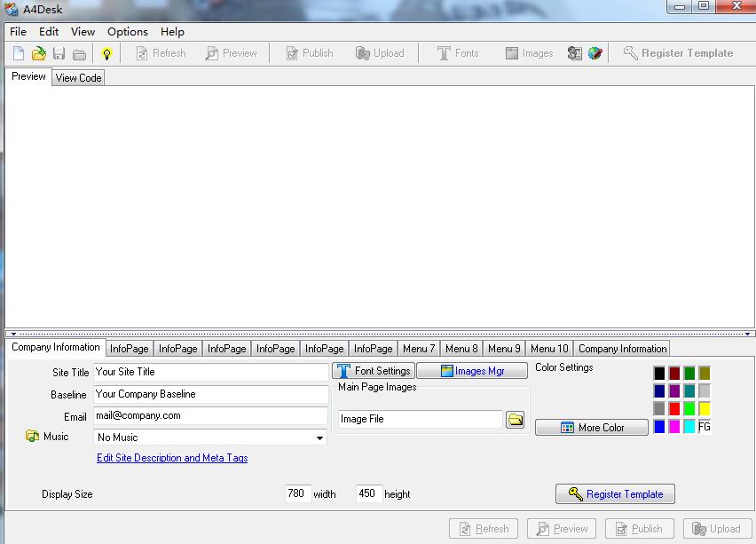756x544 pixels.
Task: Switch to the Menu 7 tab
Action: pos(419,349)
